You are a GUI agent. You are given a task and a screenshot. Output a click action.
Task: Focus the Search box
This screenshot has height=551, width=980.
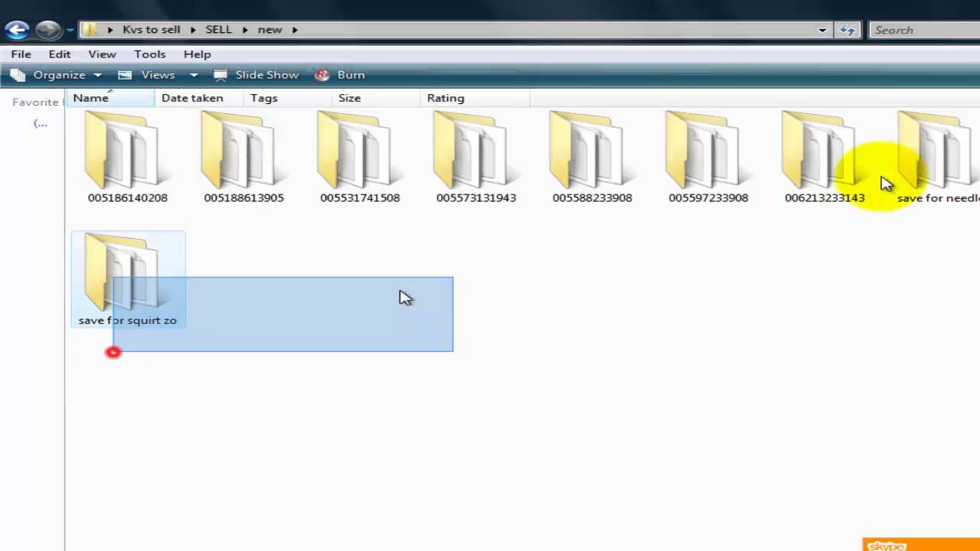pos(923,30)
